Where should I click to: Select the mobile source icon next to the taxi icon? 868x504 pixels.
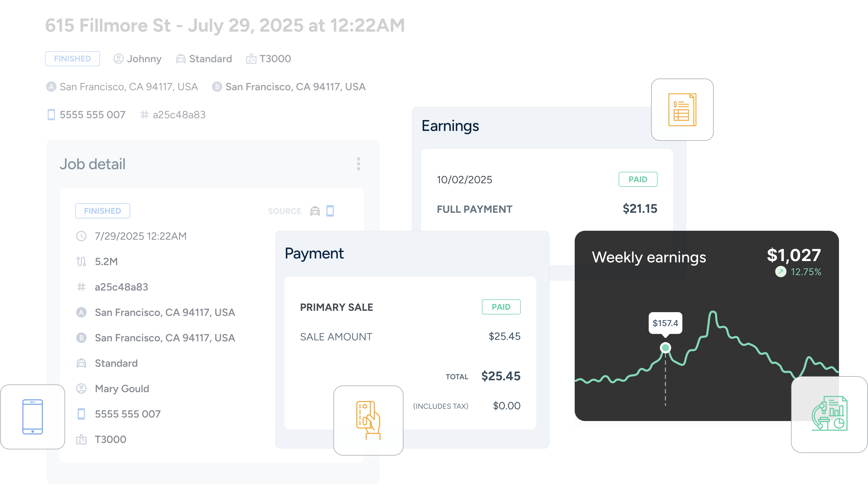(330, 211)
